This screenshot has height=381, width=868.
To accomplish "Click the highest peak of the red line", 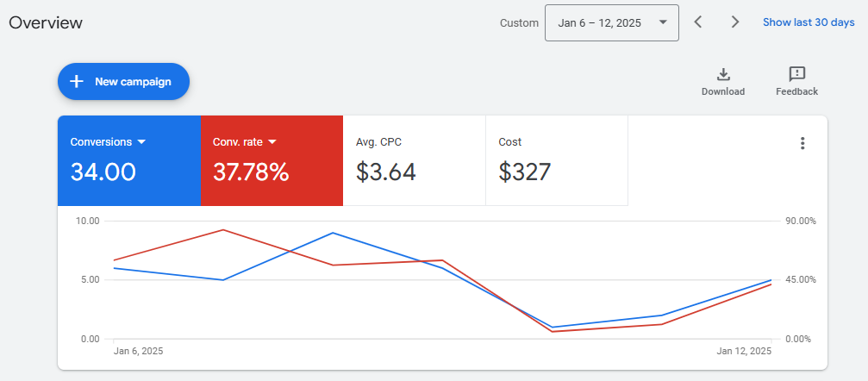I will click(x=223, y=230).
